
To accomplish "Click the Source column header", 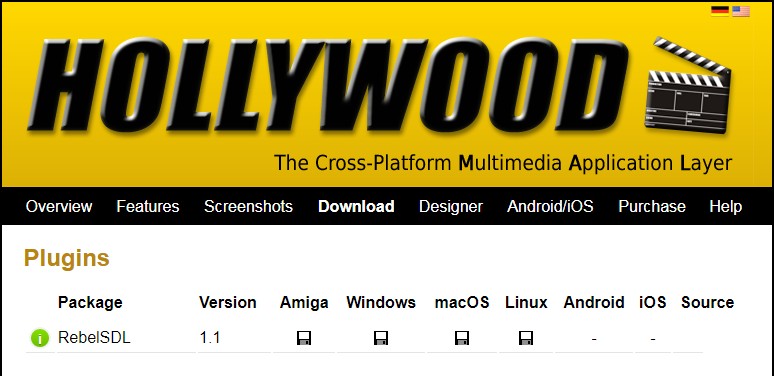I will 707,302.
